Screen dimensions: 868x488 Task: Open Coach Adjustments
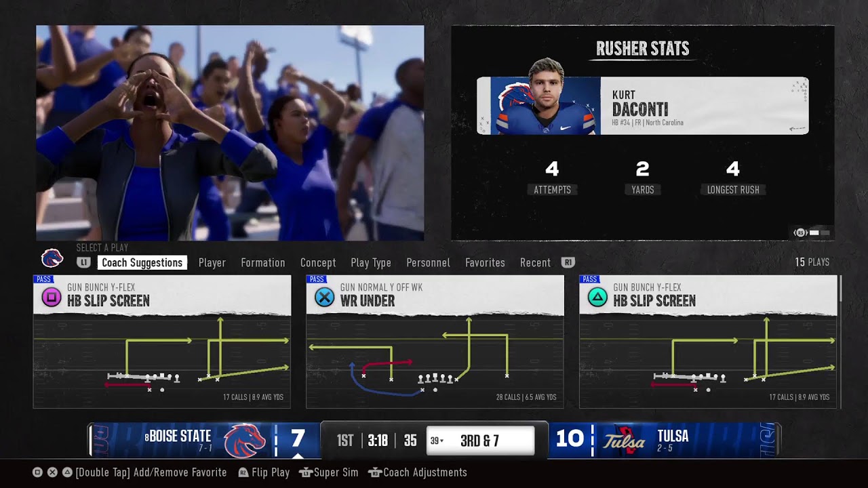[x=425, y=472]
